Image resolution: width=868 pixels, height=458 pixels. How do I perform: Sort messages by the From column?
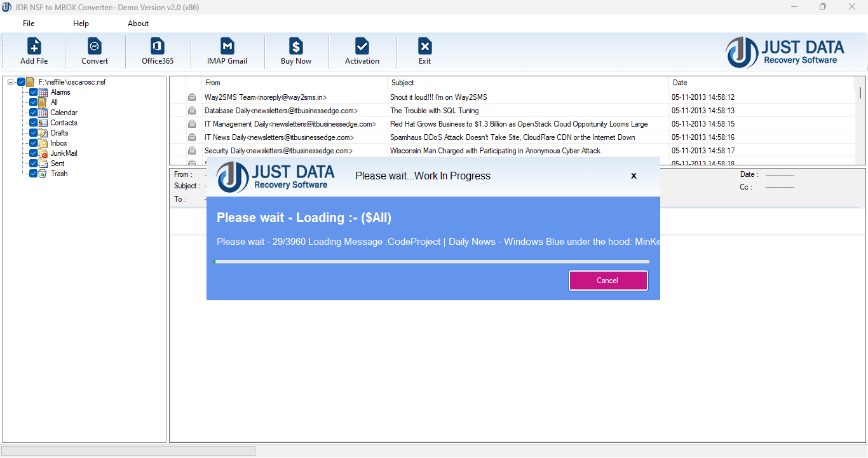[x=294, y=83]
